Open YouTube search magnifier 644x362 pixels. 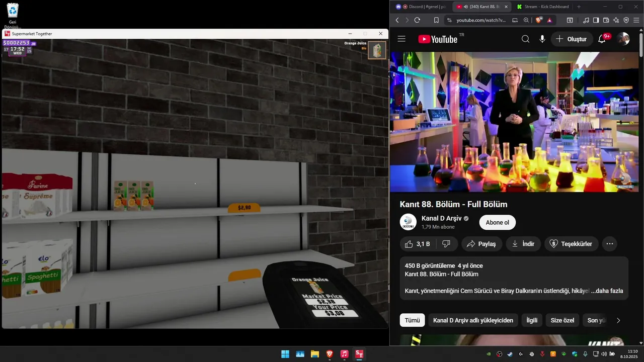pos(525,39)
